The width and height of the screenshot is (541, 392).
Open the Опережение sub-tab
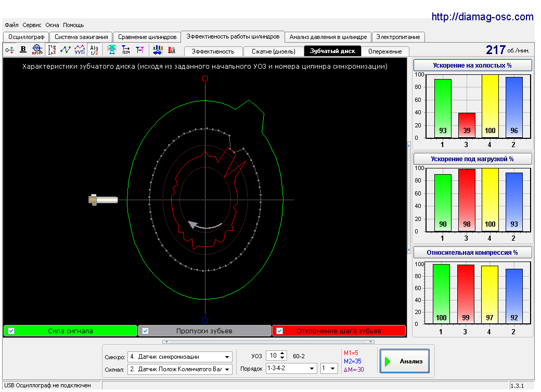[385, 51]
